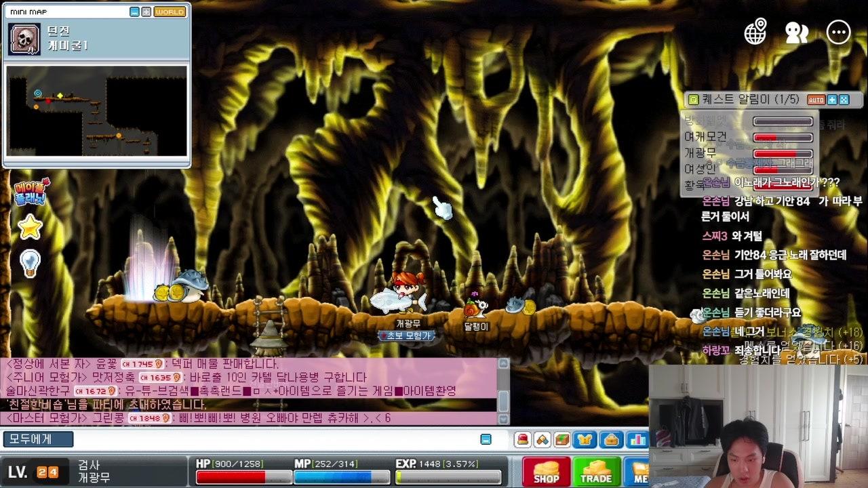Click the yellow diamond marker on minimap

pos(60,96)
